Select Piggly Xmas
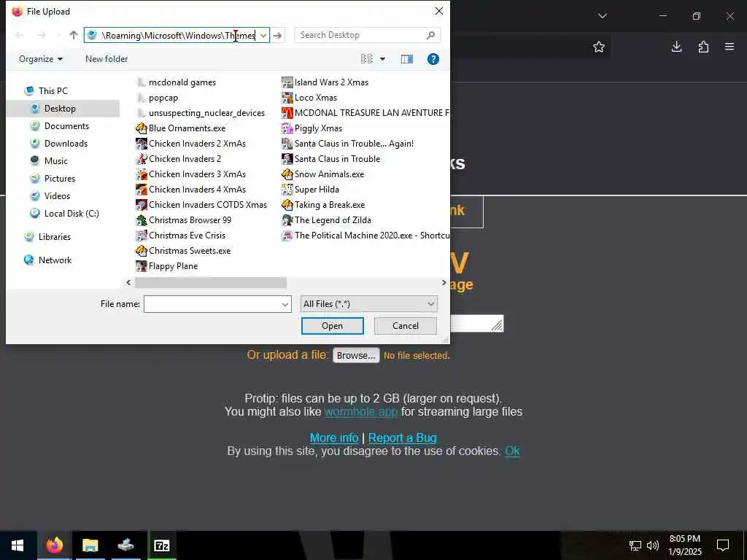The image size is (747, 560). 312,128
